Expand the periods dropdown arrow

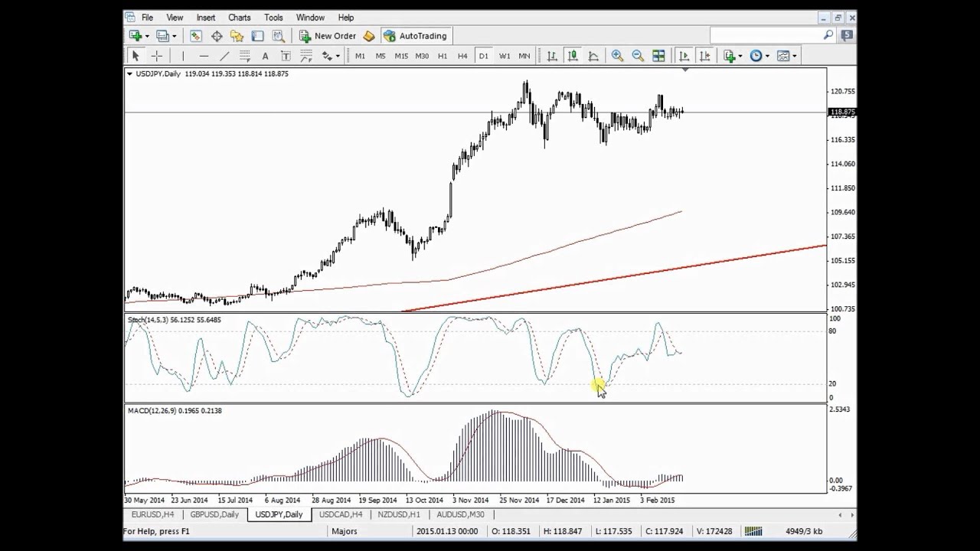pyautogui.click(x=767, y=56)
